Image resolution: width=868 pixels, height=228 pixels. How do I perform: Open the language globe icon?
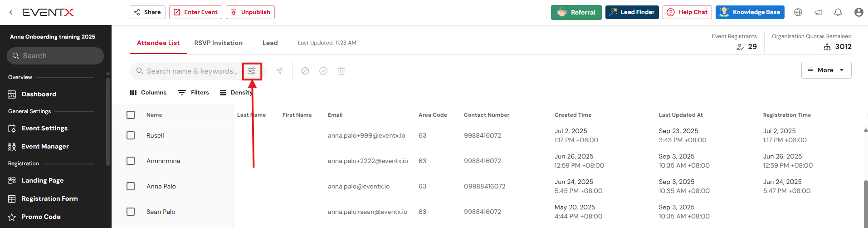pos(798,12)
